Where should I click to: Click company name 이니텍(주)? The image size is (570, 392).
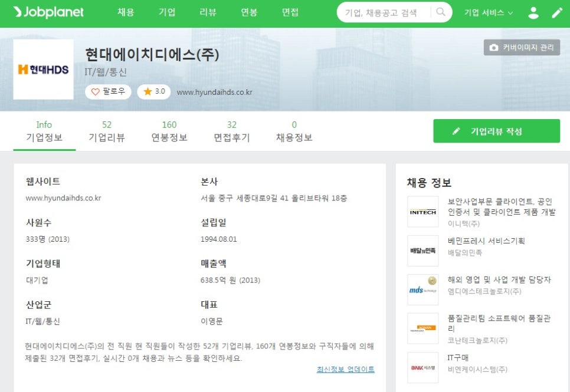pos(463,224)
